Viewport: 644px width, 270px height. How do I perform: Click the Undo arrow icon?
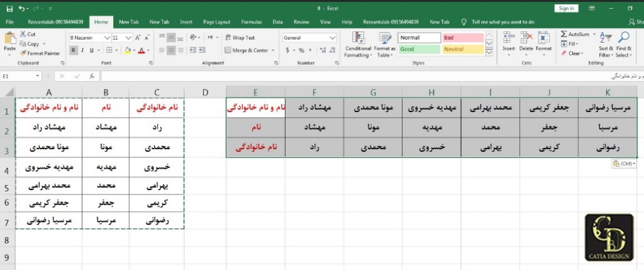click(x=21, y=9)
